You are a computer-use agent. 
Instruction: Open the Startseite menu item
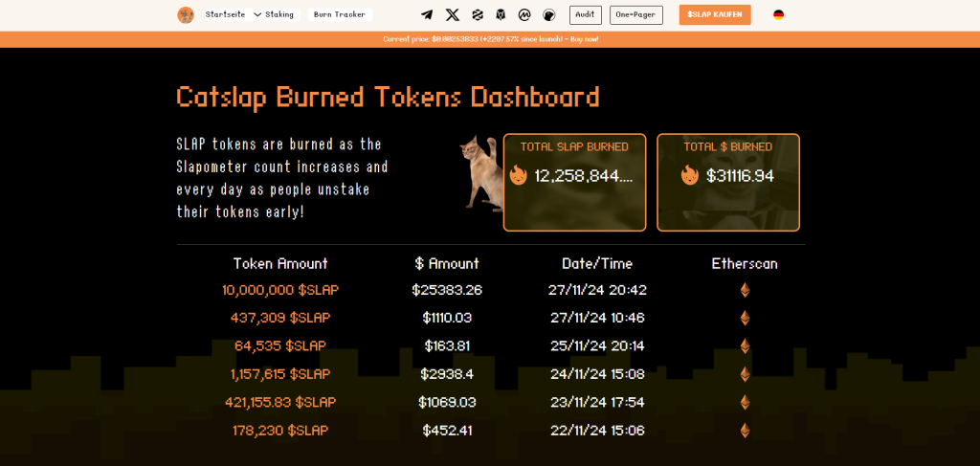tap(228, 14)
